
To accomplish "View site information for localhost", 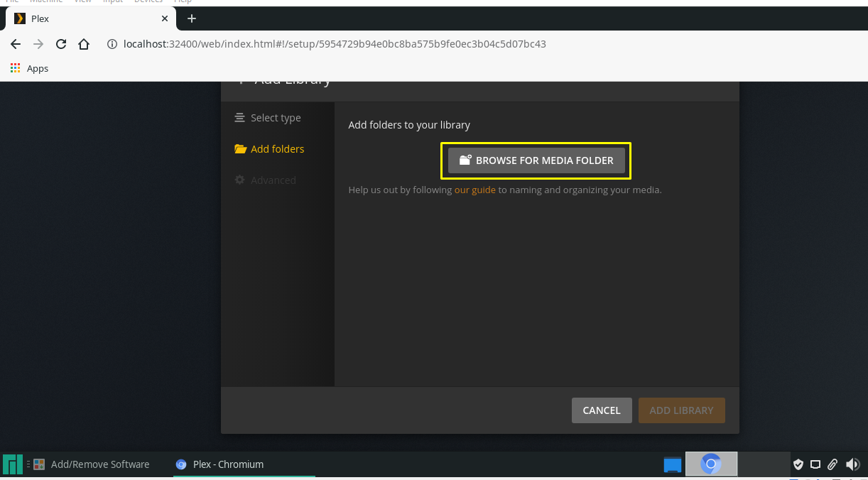I will click(x=112, y=44).
